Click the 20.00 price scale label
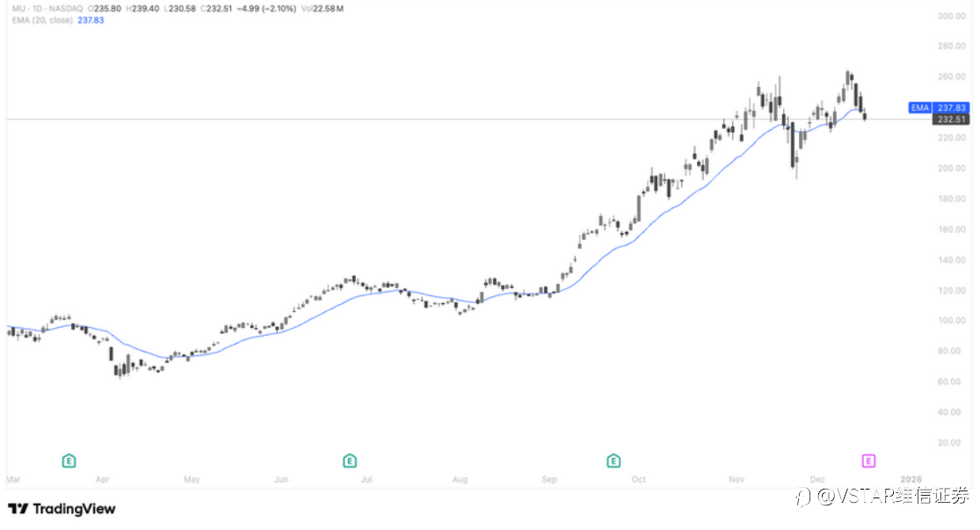Image resolution: width=980 pixels, height=530 pixels. pyautogui.click(x=952, y=443)
